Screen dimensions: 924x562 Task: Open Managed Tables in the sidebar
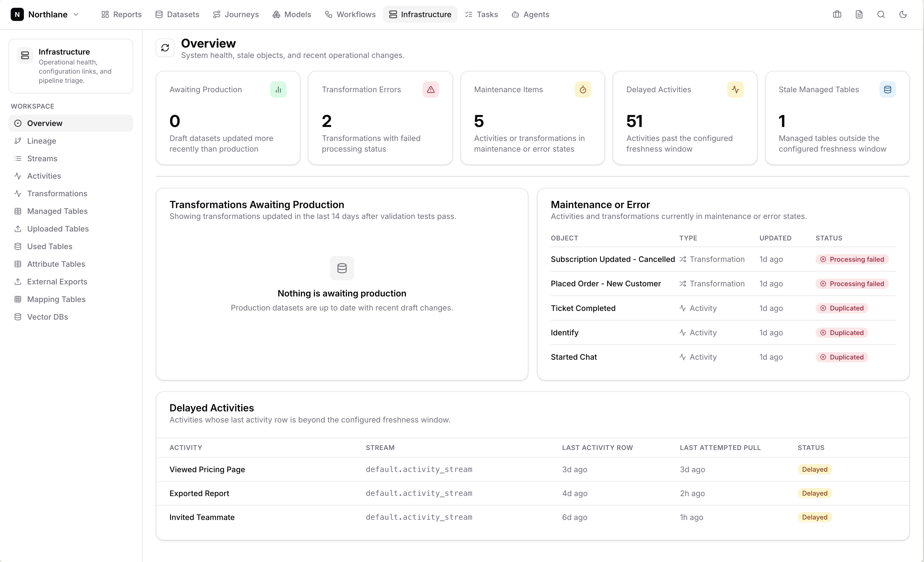pyautogui.click(x=71, y=211)
